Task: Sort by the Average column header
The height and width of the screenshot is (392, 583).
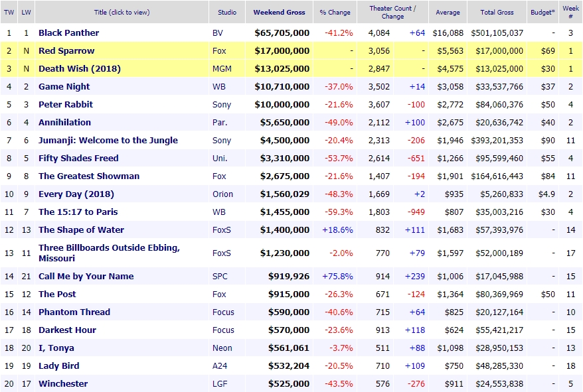Action: click(x=448, y=12)
